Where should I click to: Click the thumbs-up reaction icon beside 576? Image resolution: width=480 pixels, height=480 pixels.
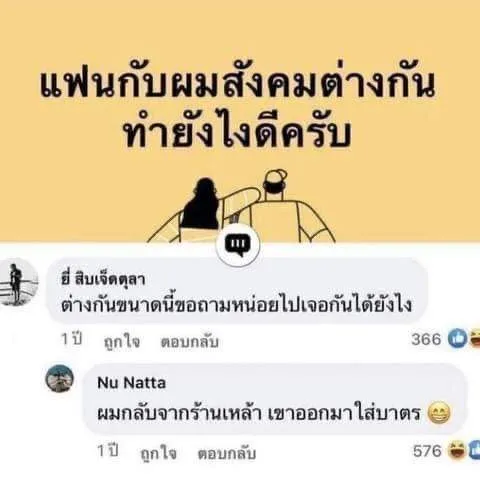(x=475, y=451)
